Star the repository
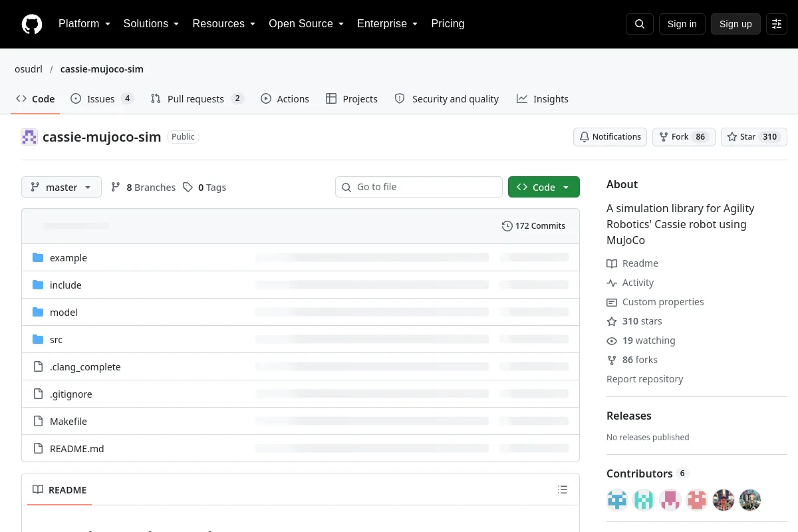The height and width of the screenshot is (532, 798). [x=754, y=137]
